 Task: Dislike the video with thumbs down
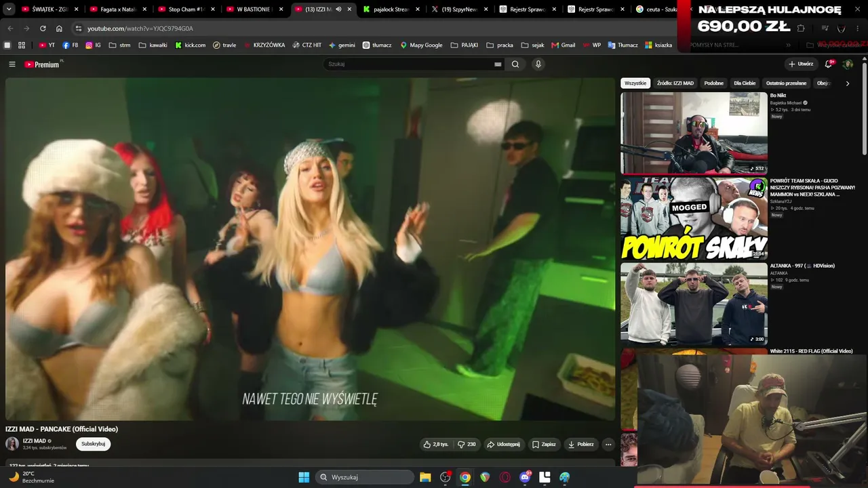pos(467,445)
